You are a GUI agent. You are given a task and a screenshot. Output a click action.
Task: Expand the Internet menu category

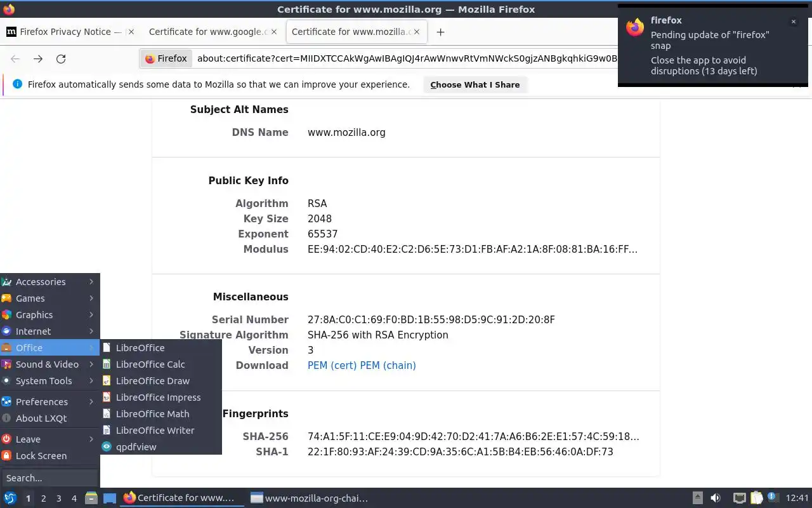50,331
